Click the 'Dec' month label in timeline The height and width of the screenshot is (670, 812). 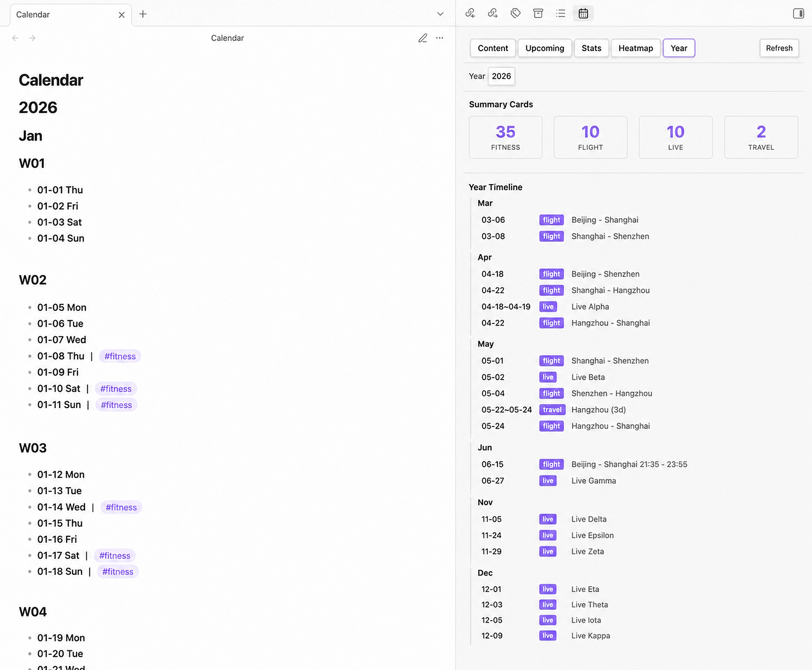tap(485, 573)
